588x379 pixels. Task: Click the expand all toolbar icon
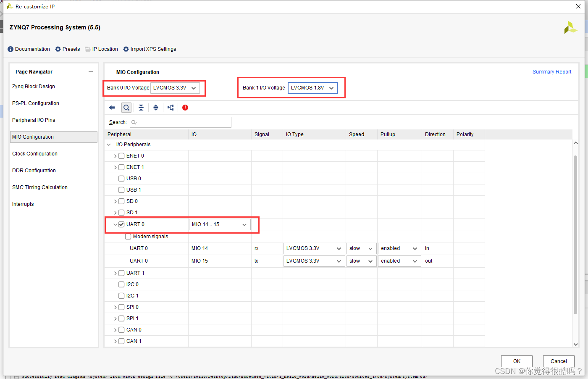(x=156, y=108)
